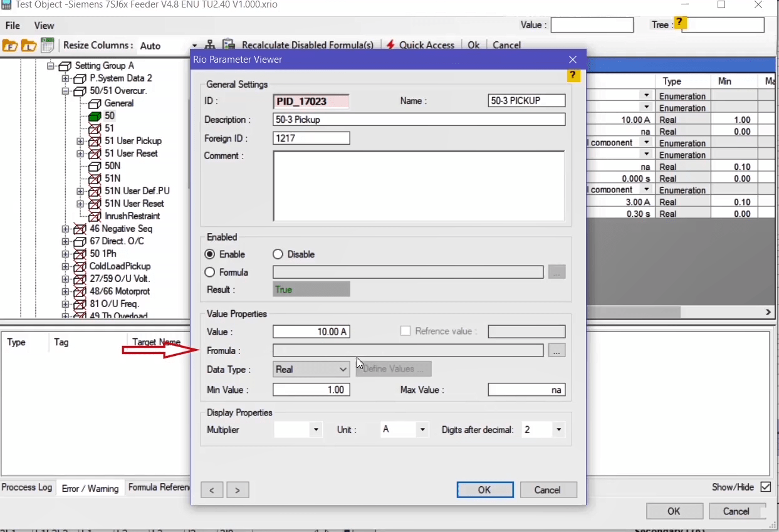
Task: Select the Disable radio button
Action: 278,254
